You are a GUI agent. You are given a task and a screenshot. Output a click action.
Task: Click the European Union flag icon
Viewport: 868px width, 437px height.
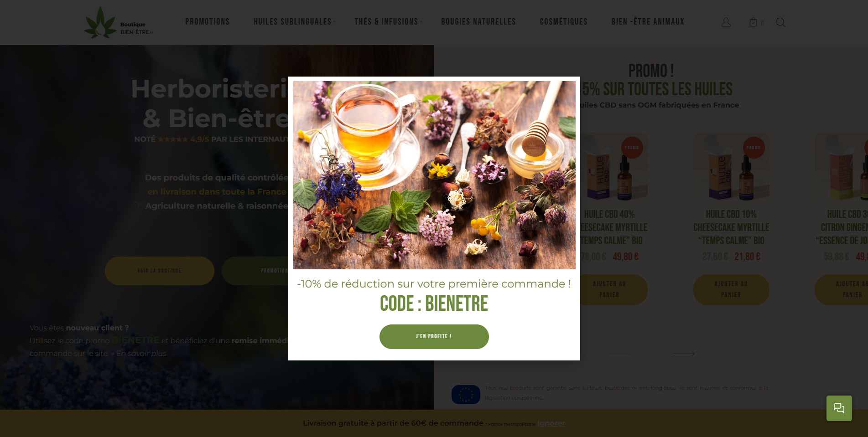466,395
